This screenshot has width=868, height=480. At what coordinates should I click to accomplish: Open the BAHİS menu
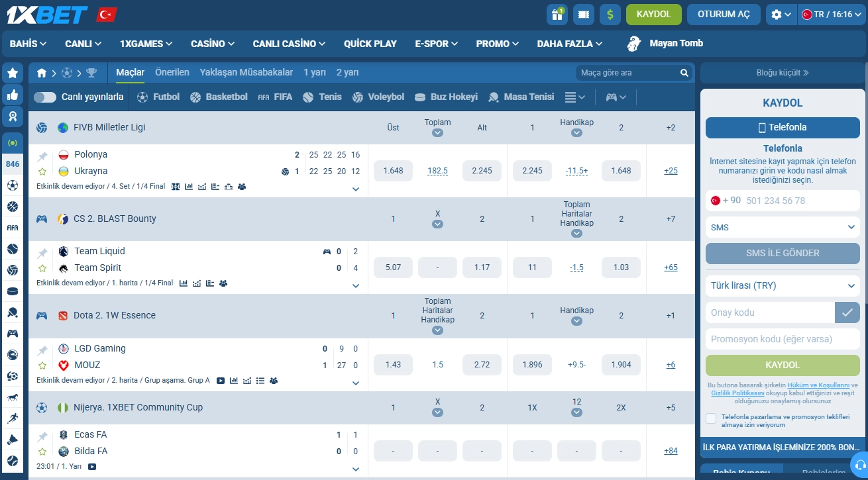coord(28,44)
